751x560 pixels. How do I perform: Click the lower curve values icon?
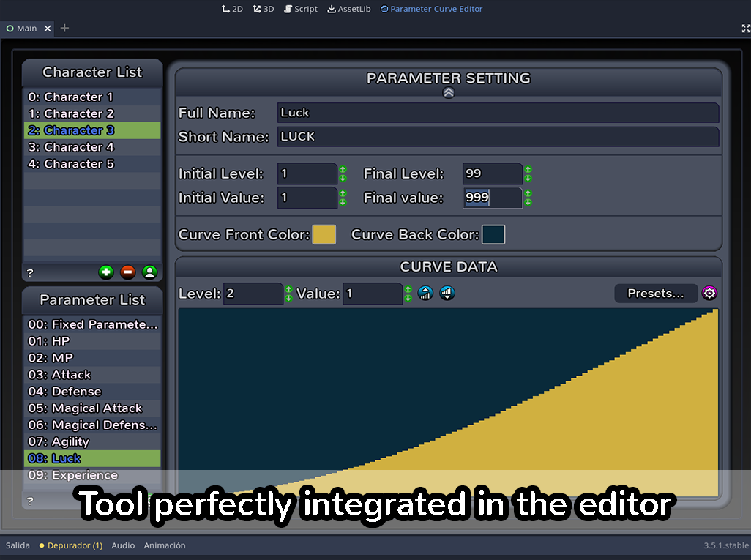click(x=447, y=293)
